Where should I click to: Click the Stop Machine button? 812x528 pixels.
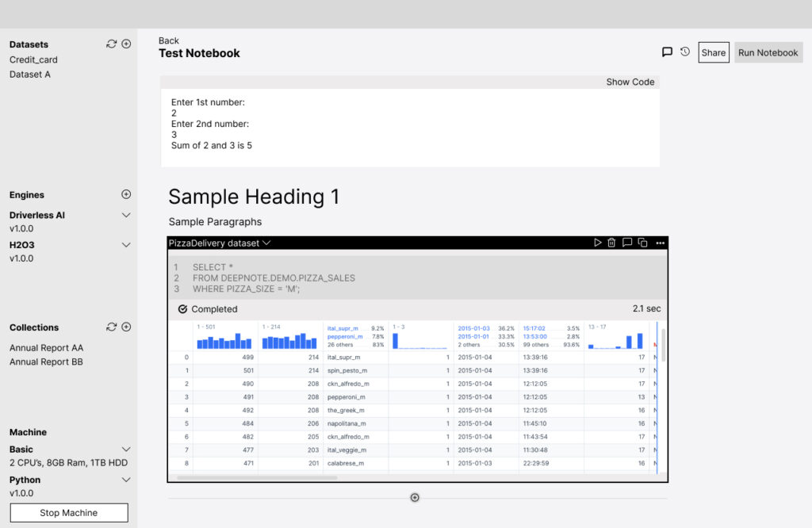click(x=69, y=513)
